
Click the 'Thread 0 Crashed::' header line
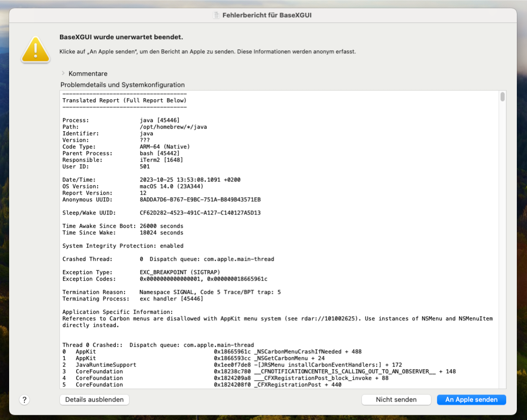click(158, 345)
